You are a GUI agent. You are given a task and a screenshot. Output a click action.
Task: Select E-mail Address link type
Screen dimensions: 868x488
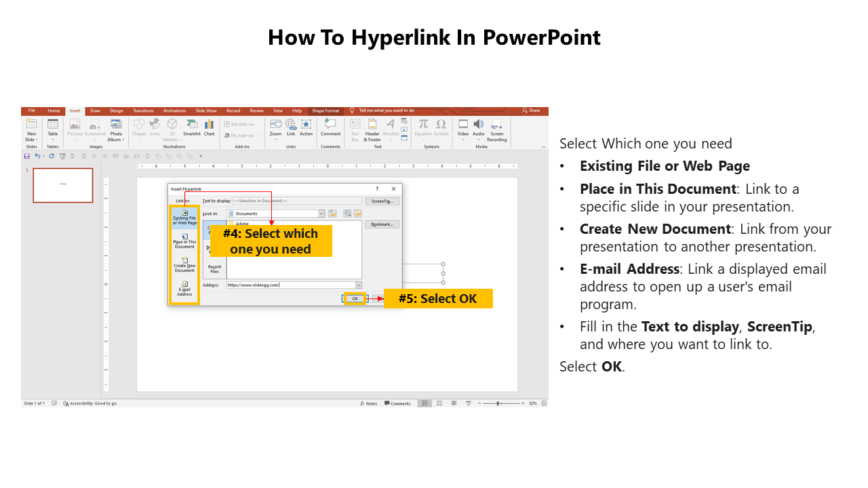pos(184,289)
